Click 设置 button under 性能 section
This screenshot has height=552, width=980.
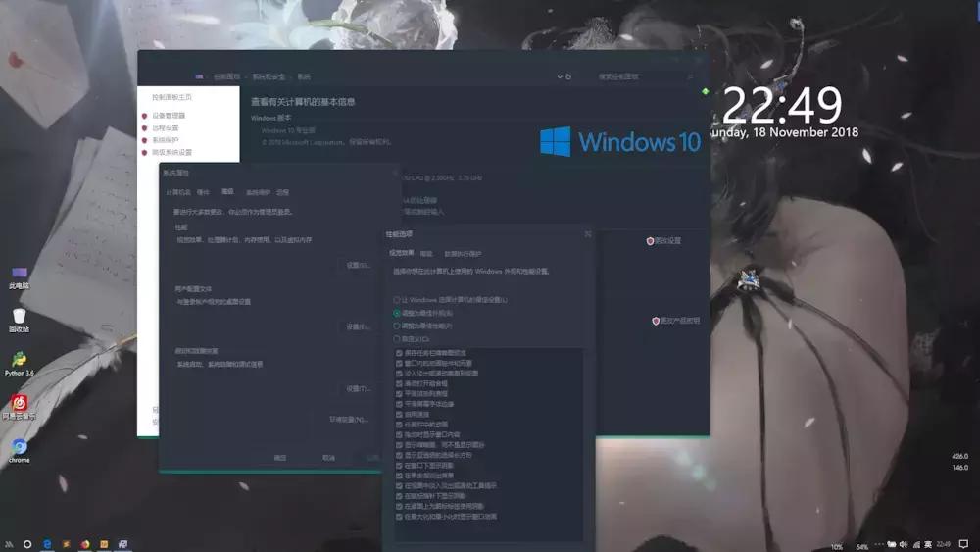pyautogui.click(x=358, y=265)
